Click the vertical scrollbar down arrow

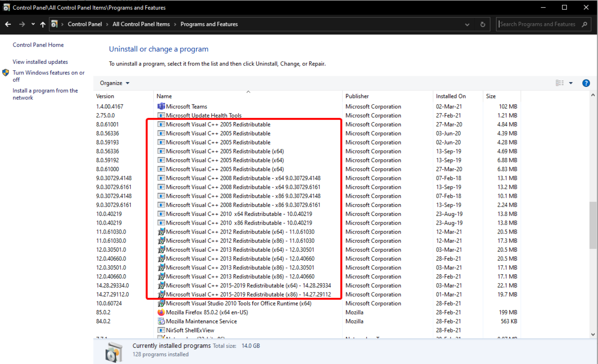(593, 334)
